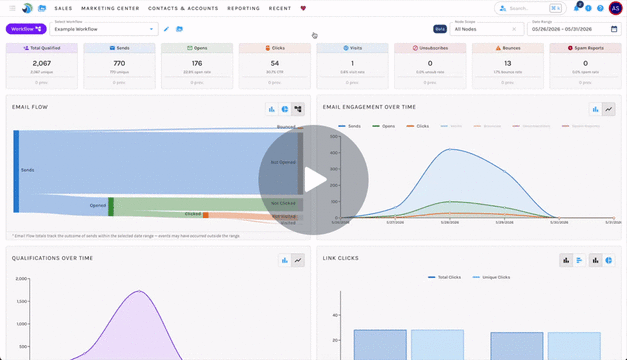Open the info icon in the header

588,8
